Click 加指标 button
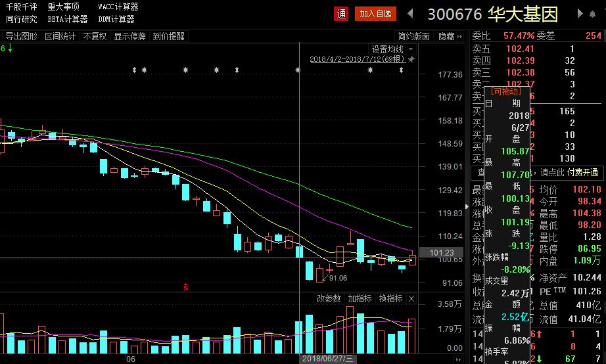 tap(360, 299)
